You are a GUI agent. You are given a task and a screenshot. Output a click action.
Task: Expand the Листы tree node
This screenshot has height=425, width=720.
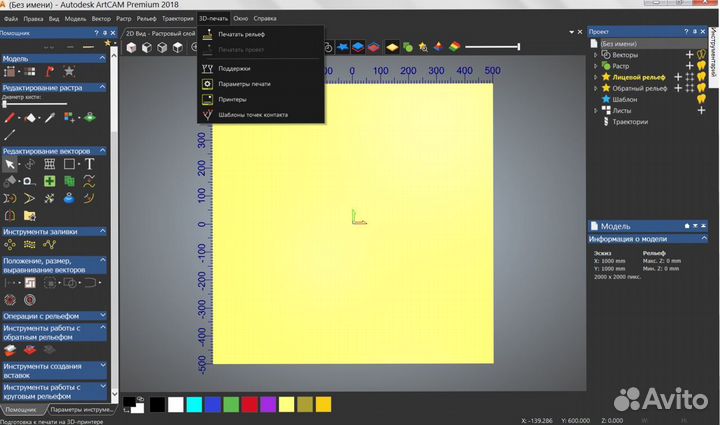click(596, 111)
